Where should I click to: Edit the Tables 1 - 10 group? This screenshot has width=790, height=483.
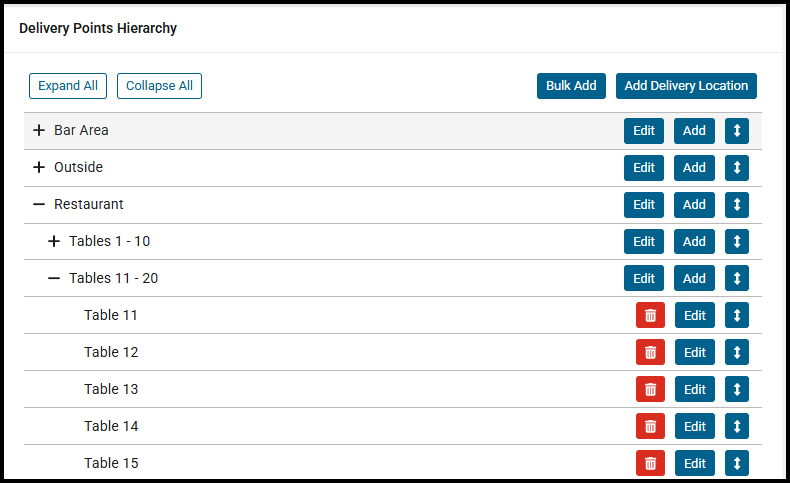644,242
